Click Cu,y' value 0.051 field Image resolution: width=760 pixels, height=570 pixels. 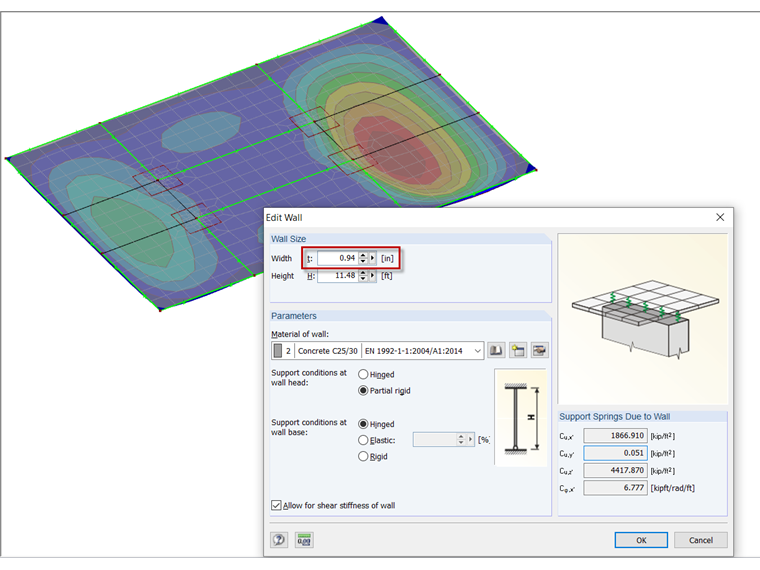click(615, 453)
